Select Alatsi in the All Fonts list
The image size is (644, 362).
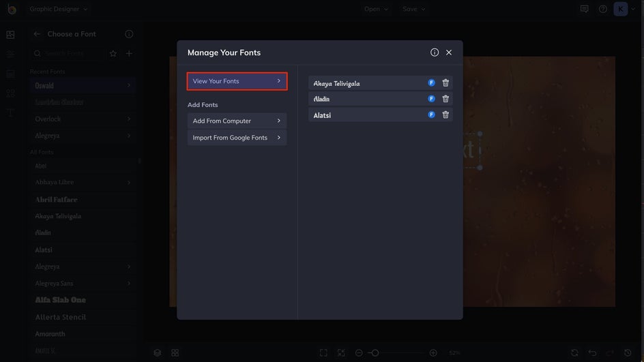tap(82, 250)
